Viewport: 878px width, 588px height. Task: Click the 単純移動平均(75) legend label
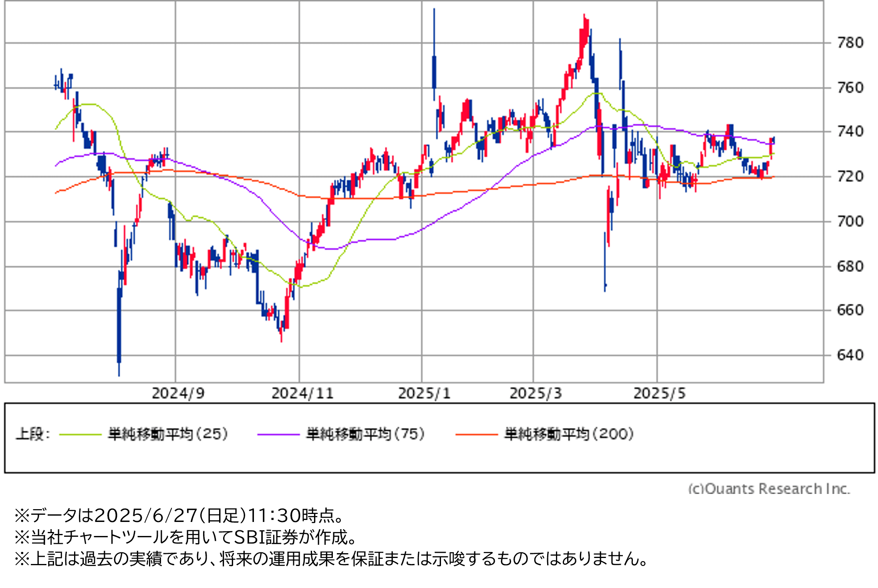[365, 434]
